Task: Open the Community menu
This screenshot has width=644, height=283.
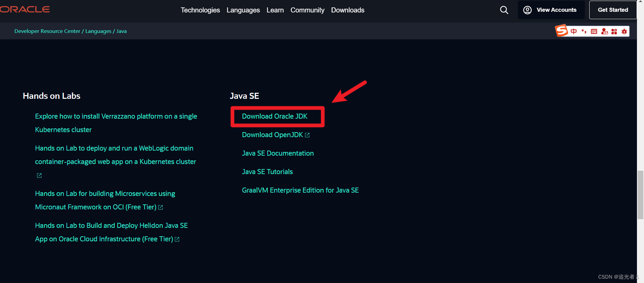Action: [x=307, y=10]
